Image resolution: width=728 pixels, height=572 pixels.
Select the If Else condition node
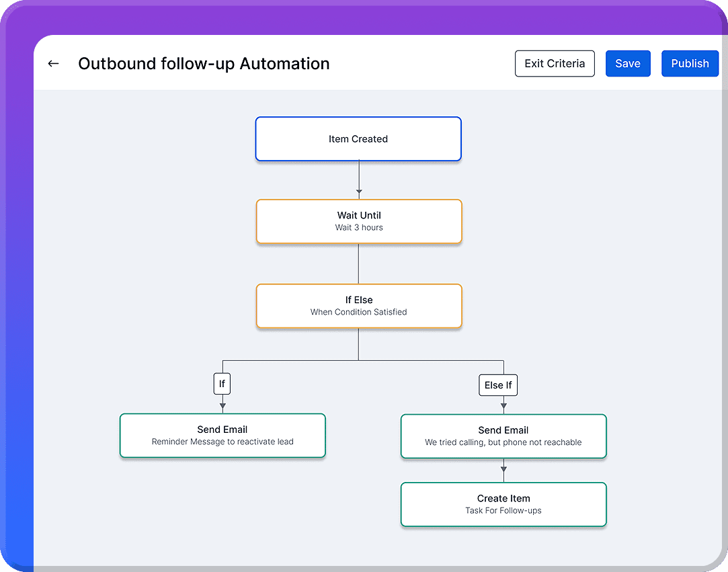359,306
